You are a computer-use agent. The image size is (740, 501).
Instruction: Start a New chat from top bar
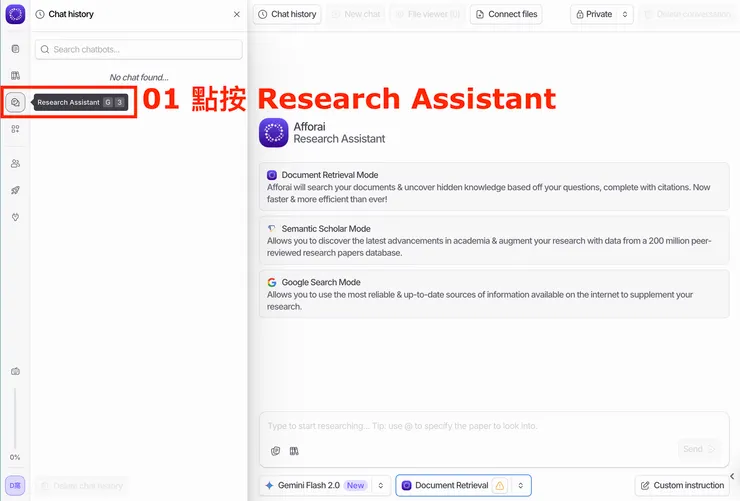[x=356, y=14]
